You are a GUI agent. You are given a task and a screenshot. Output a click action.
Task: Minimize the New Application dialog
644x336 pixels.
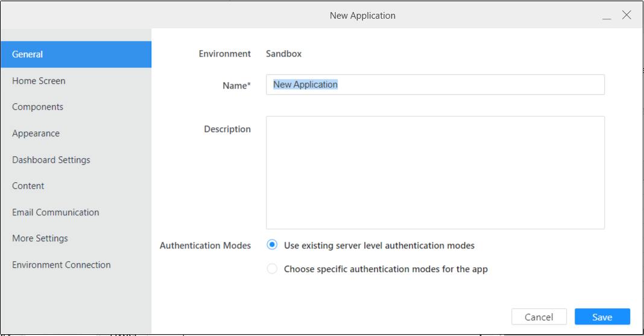tap(607, 16)
